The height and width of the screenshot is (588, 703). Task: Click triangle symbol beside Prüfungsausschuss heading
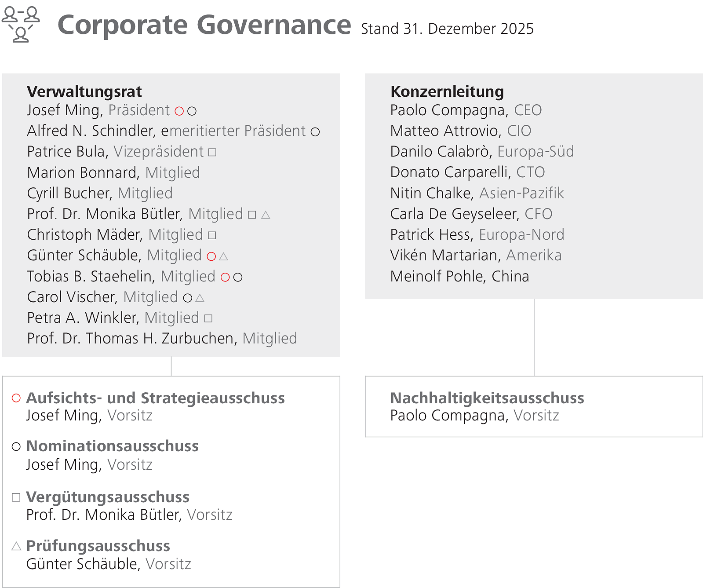coord(16,547)
